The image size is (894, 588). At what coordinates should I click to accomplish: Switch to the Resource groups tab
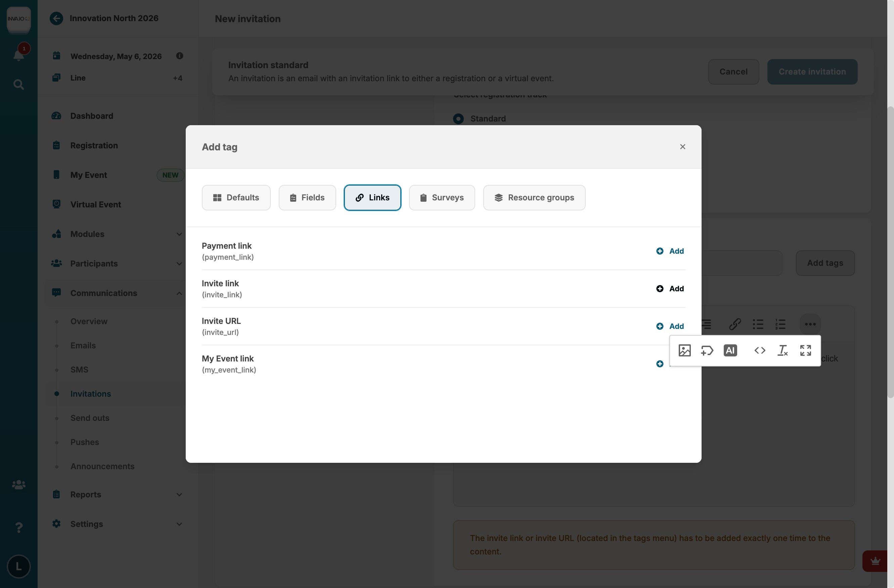coord(534,197)
